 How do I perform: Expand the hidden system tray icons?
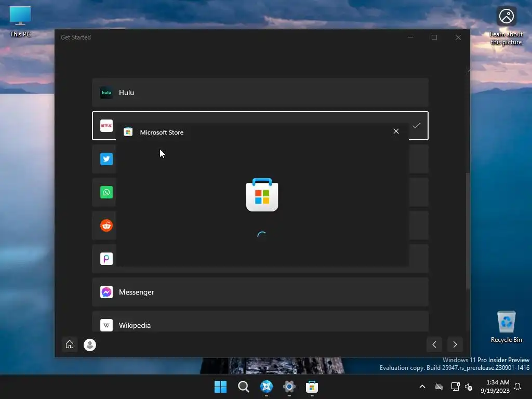click(x=422, y=387)
